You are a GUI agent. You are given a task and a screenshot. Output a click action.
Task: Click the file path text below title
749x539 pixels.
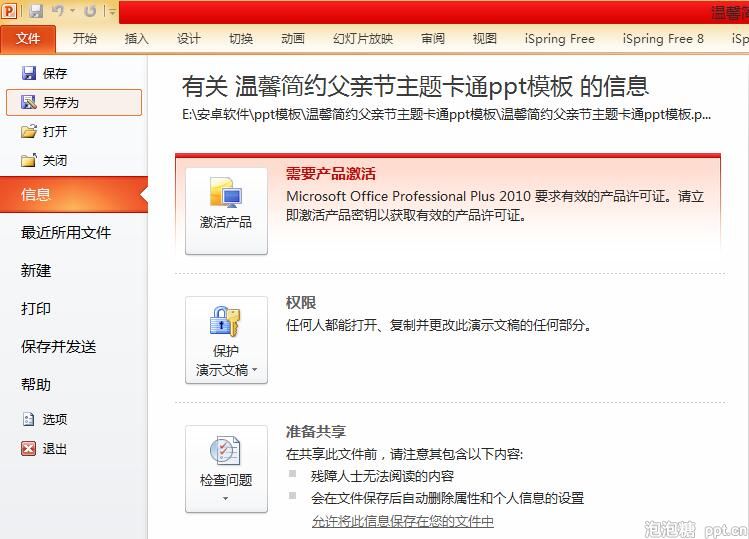tap(446, 115)
